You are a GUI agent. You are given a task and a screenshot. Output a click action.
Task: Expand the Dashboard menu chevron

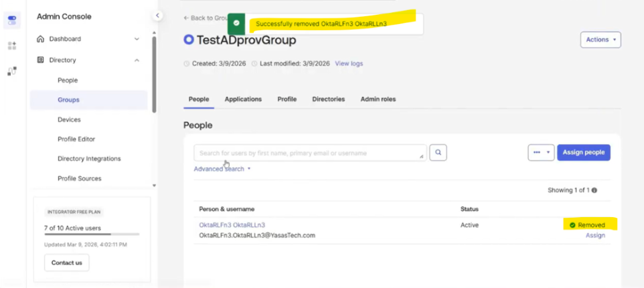click(137, 40)
